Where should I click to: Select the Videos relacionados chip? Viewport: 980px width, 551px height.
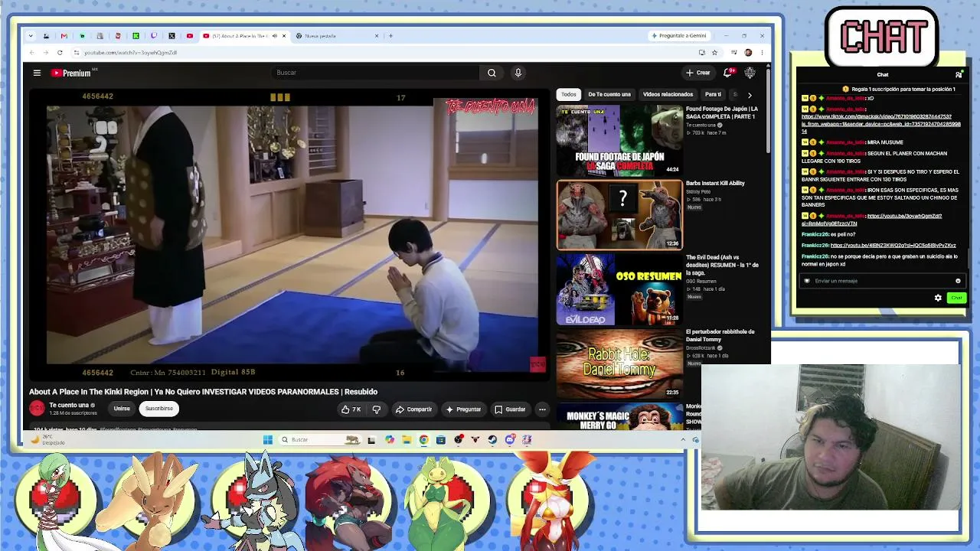click(668, 94)
